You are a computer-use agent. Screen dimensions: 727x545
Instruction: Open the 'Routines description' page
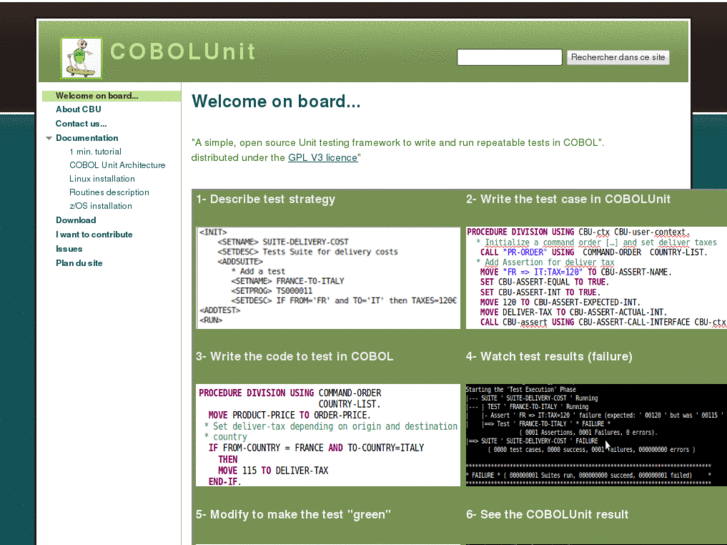click(109, 192)
